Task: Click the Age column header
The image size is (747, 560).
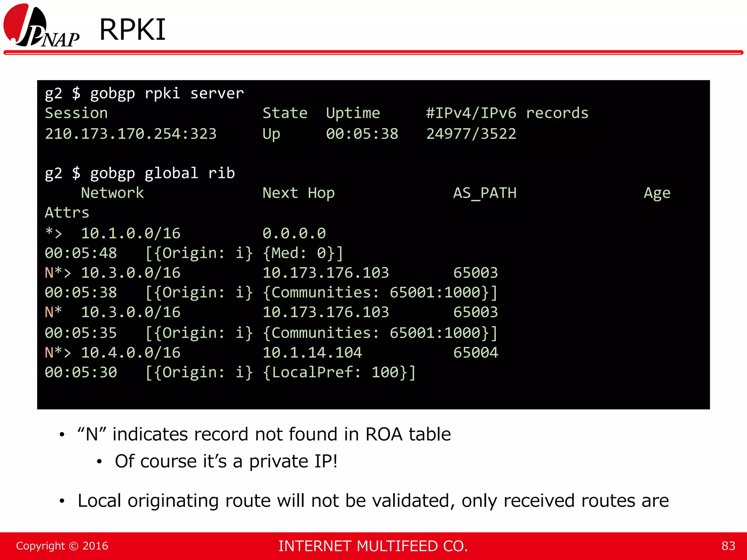Action: coord(657,194)
